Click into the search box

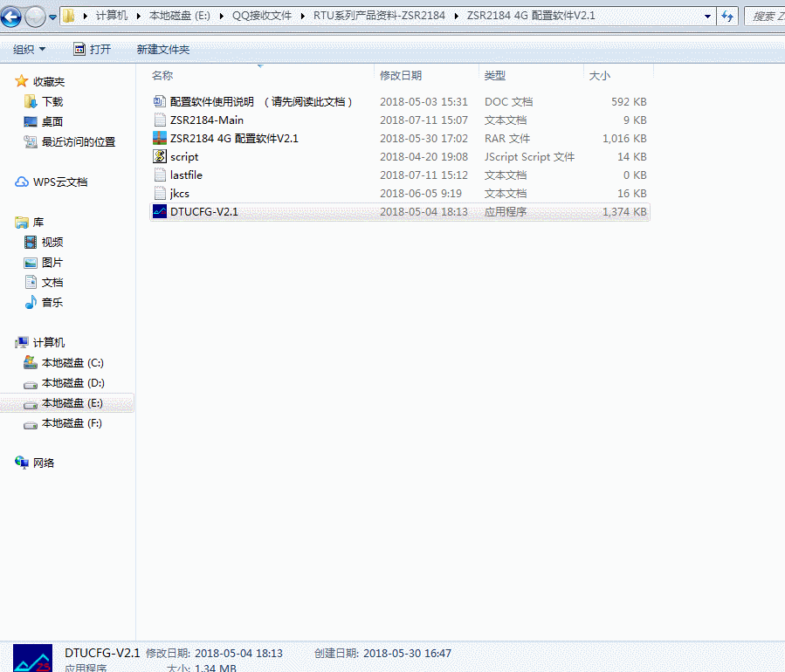(x=764, y=16)
